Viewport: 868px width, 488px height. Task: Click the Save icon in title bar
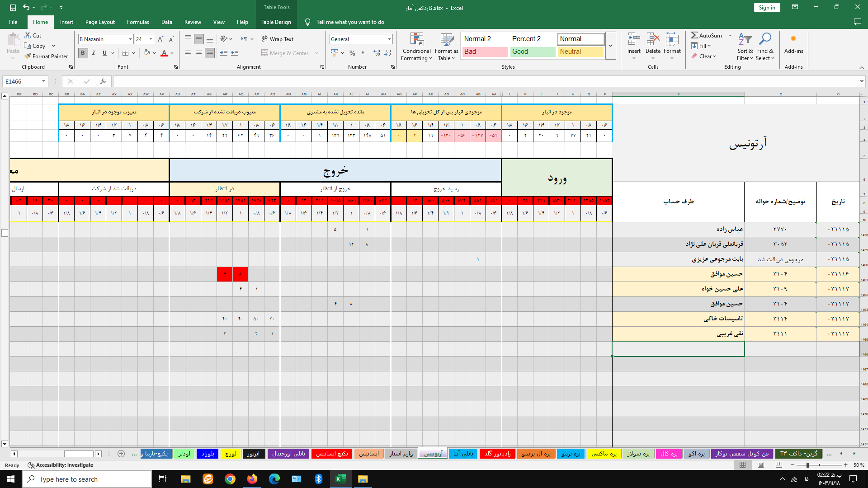(x=13, y=7)
